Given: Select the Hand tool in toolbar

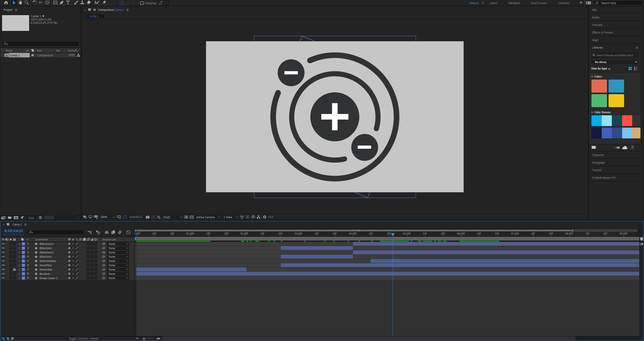Looking at the screenshot, I should 20,3.
